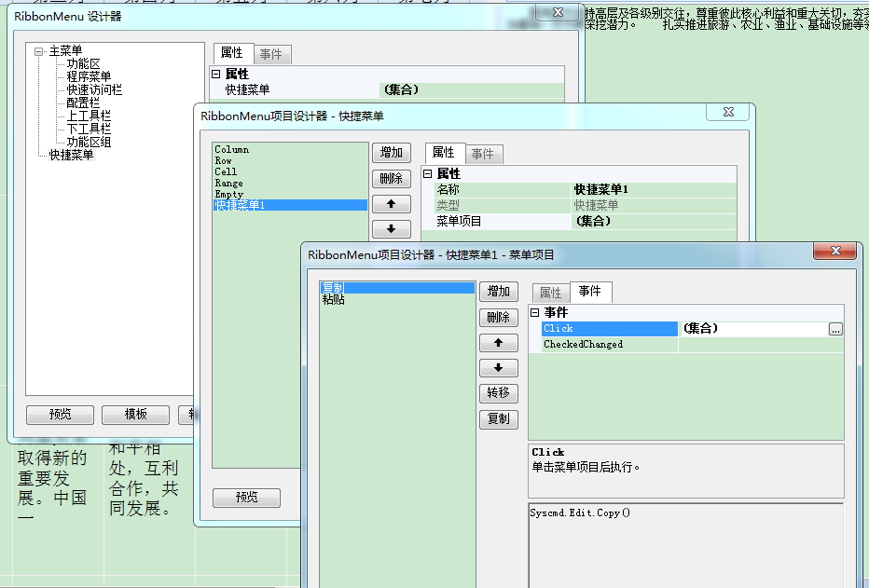The height and width of the screenshot is (588, 869).
Task: Click 复制 button below 转移
Action: click(498, 419)
